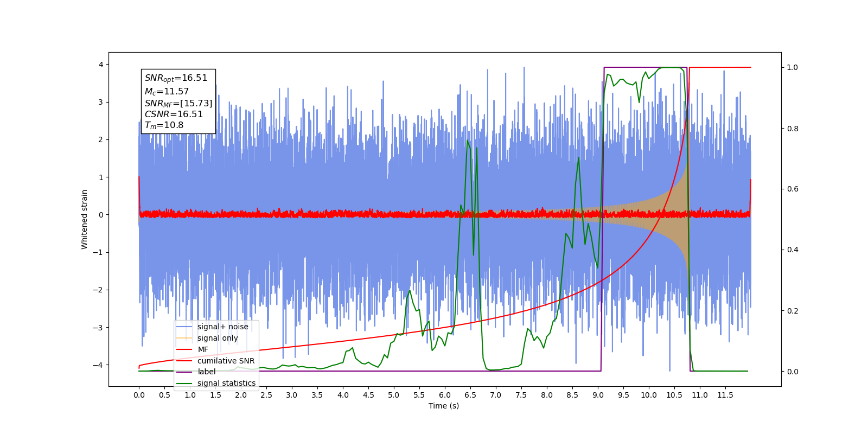Click the 'Whitened strain' y-axis label
This screenshot has width=868, height=434.
(x=84, y=219)
